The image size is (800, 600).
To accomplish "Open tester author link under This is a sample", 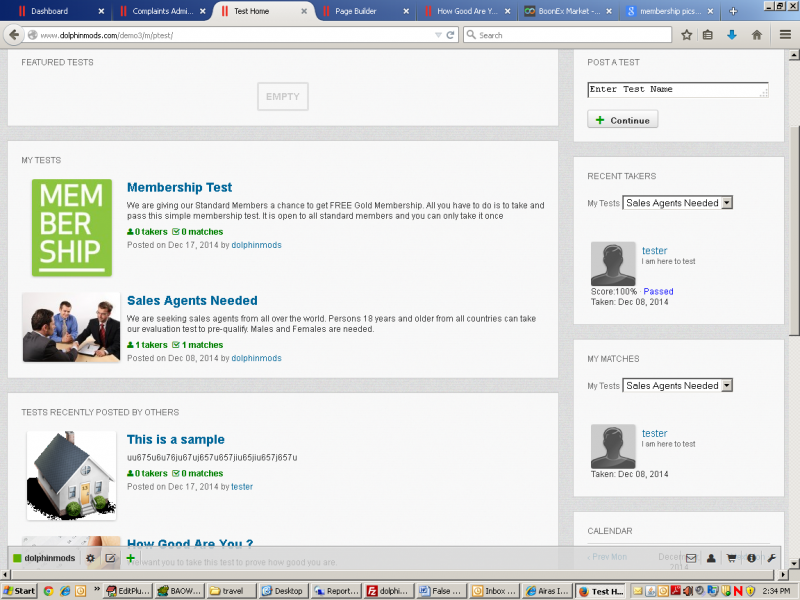I will pyautogui.click(x=242, y=487).
